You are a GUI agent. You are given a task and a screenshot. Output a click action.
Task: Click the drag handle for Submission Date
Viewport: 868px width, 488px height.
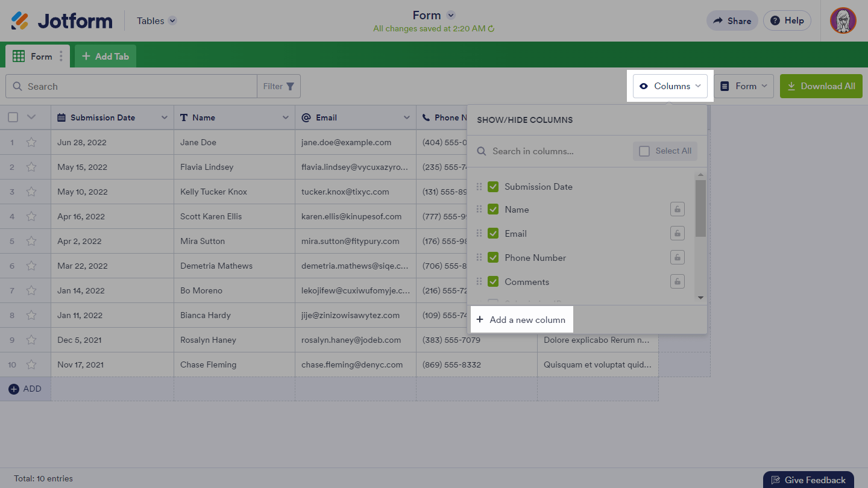pos(479,187)
